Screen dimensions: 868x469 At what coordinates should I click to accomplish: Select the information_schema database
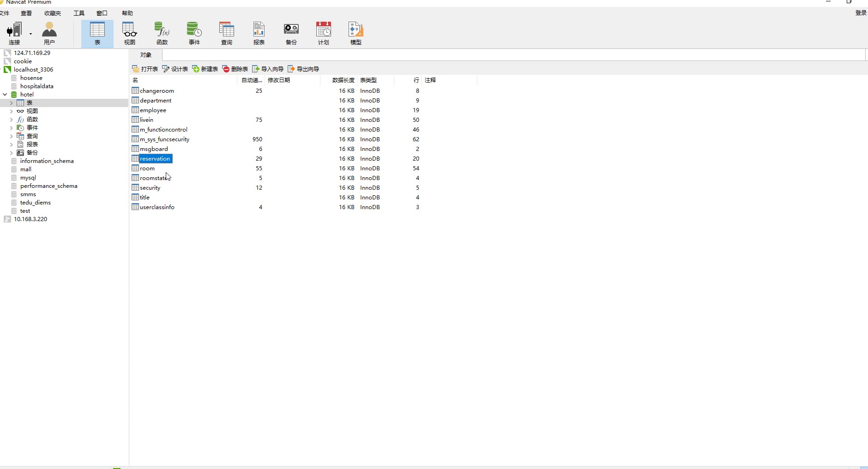pyautogui.click(x=47, y=161)
